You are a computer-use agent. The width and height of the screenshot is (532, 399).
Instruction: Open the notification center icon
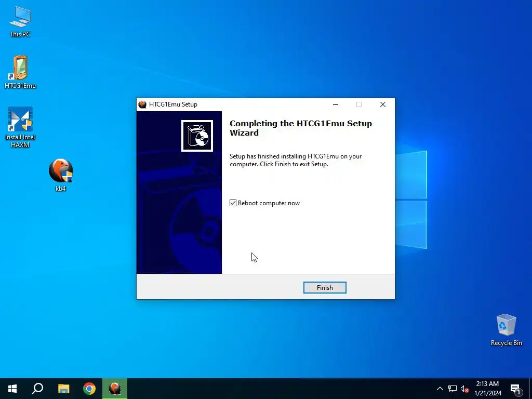(x=516, y=389)
